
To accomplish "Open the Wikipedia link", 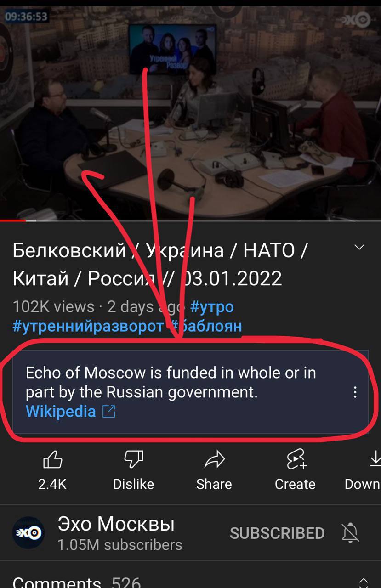I will [x=61, y=411].
